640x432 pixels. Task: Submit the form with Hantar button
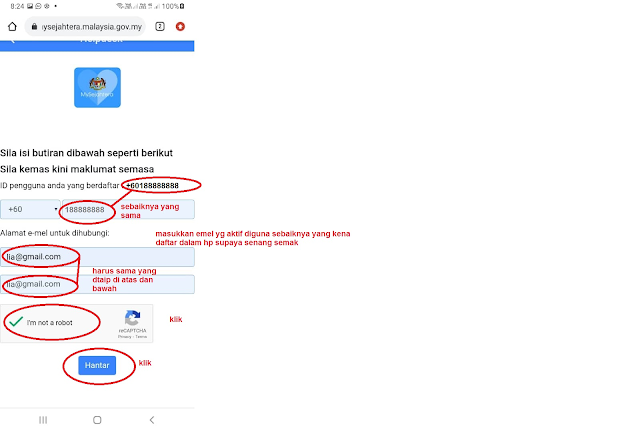pyautogui.click(x=97, y=365)
